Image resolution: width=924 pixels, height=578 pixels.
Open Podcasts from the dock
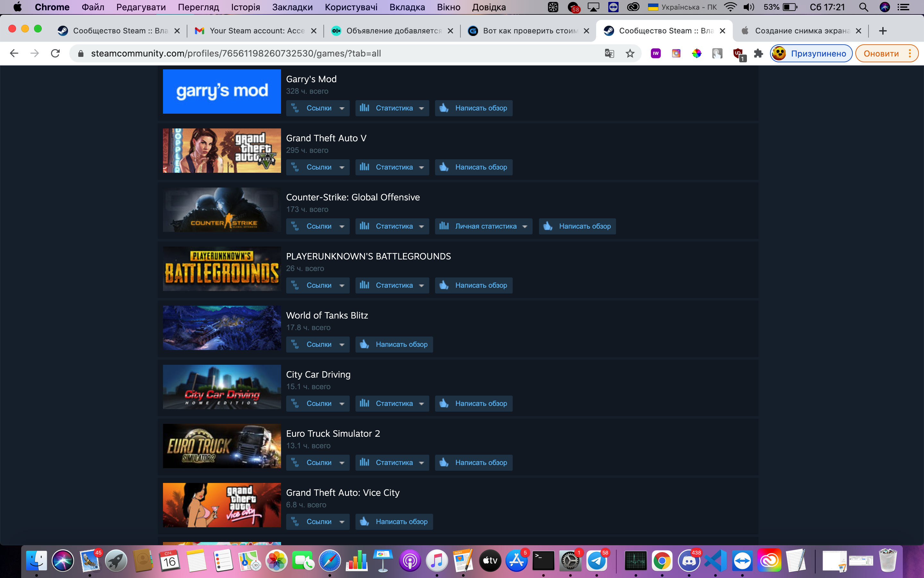[410, 561]
